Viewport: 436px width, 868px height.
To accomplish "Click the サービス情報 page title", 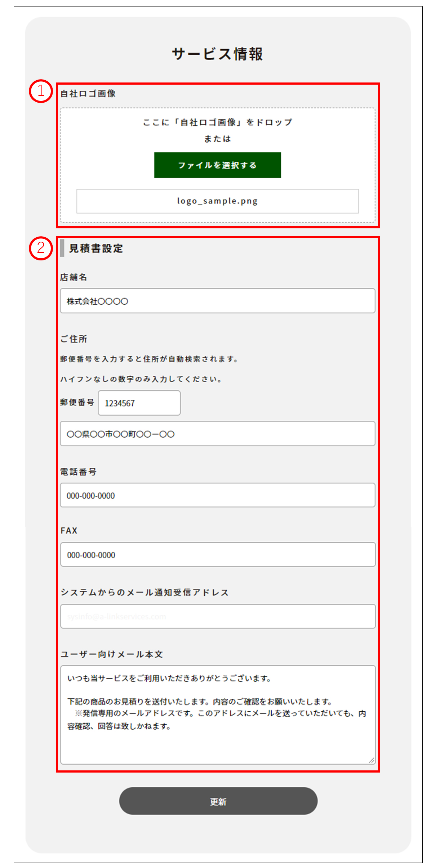I will (217, 54).
